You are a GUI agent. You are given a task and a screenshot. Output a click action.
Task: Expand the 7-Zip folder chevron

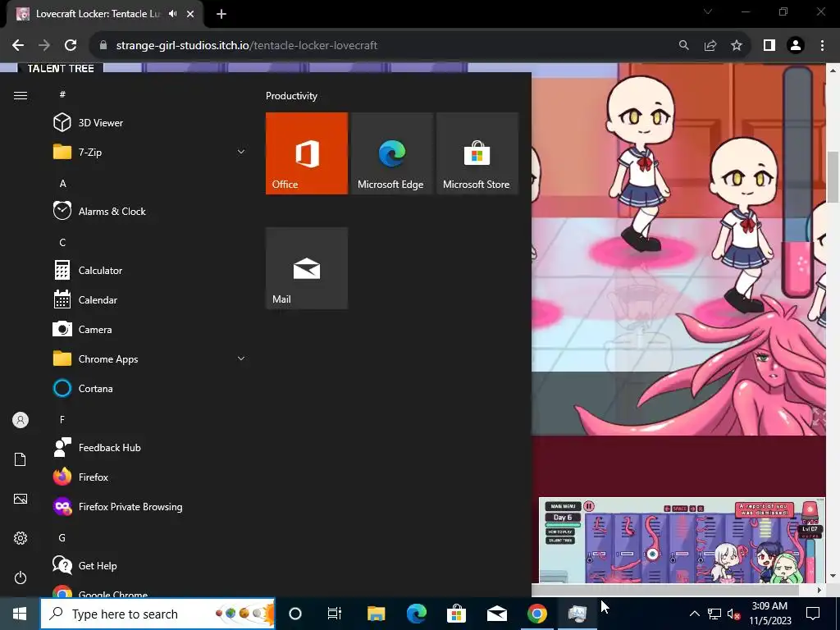pos(241,152)
